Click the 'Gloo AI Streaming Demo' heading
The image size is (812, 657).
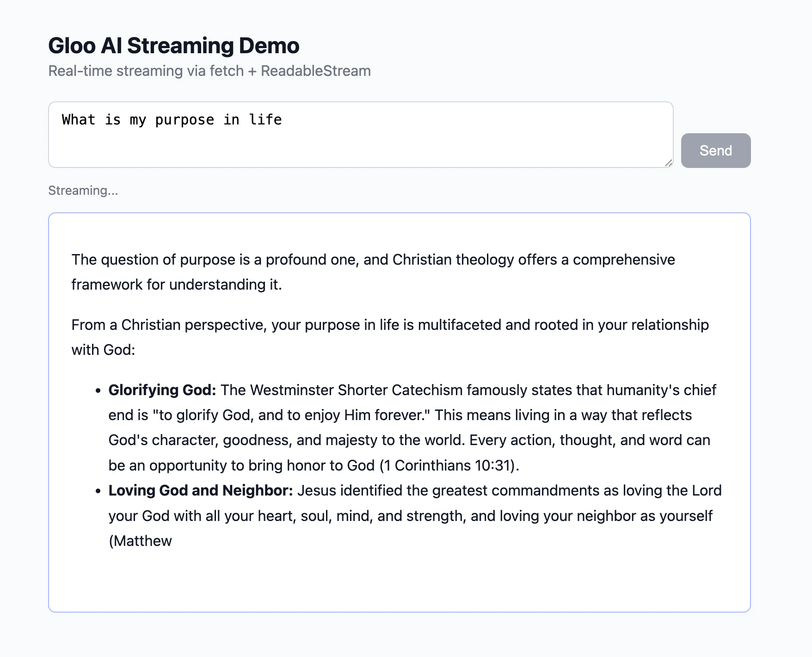(173, 45)
